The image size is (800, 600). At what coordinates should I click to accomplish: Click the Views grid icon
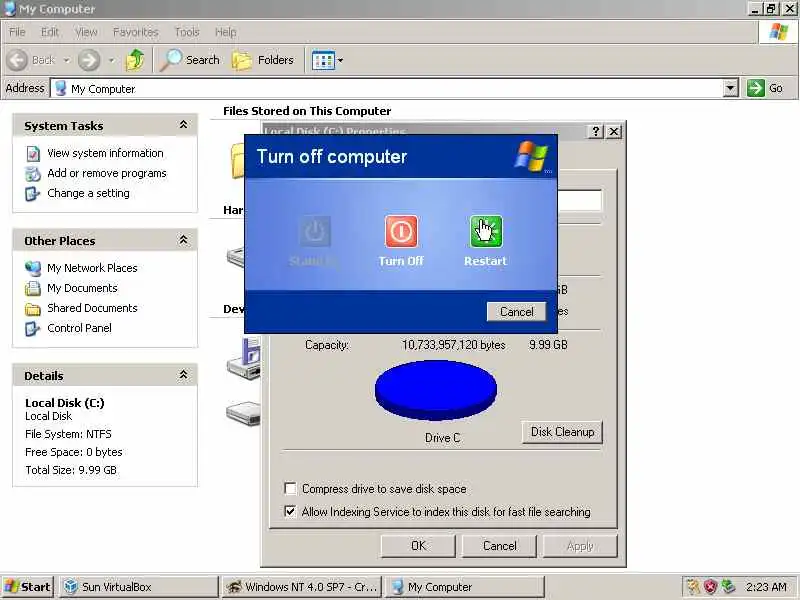[x=323, y=60]
